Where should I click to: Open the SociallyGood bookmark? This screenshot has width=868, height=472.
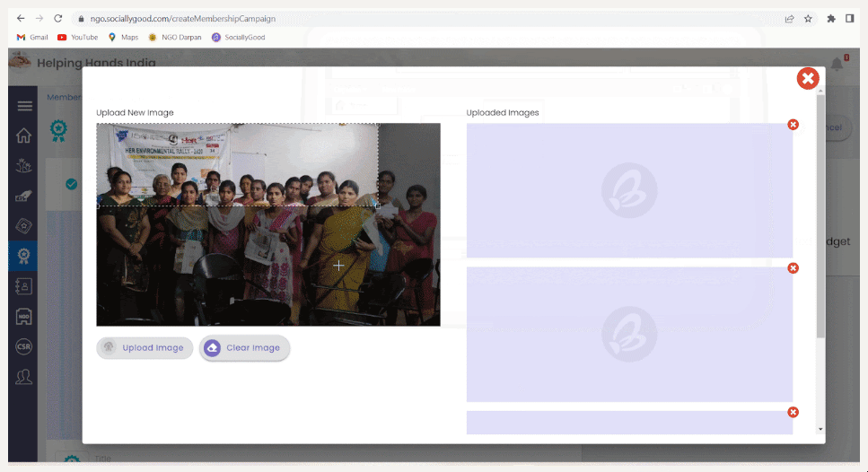point(238,37)
